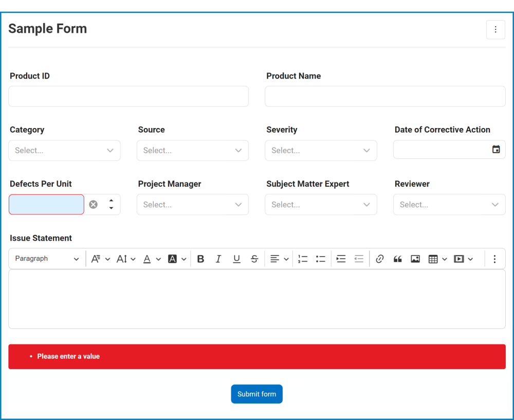514x420 pixels.
Task: Show more editor toolbar items
Action: tap(494, 259)
